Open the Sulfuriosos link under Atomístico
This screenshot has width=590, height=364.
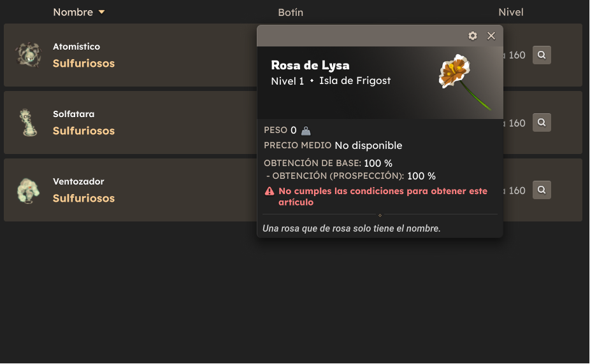coord(83,63)
